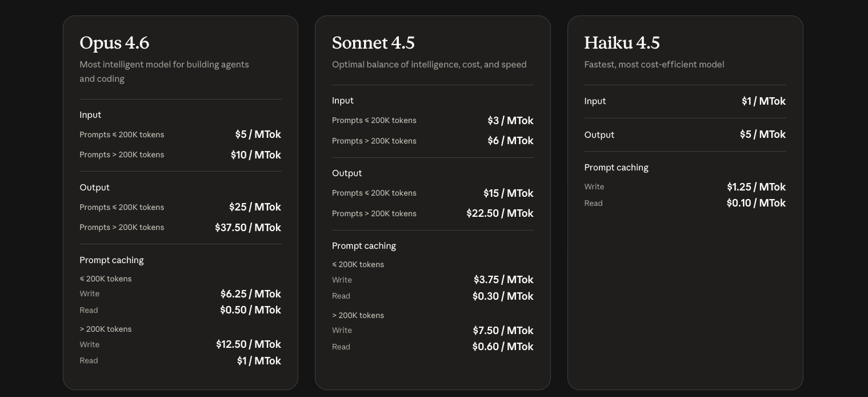Click the "$0.60 / MTok" cache read price
This screenshot has width=868, height=397.
(503, 347)
